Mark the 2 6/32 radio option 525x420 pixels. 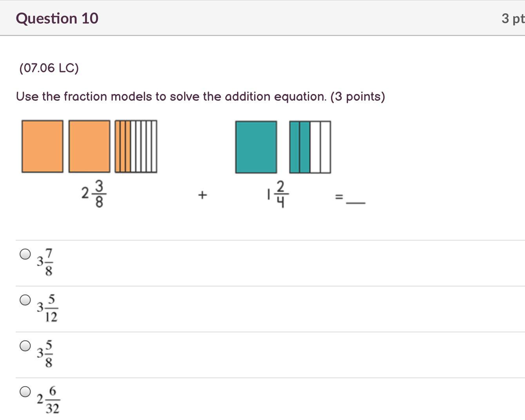click(25, 391)
